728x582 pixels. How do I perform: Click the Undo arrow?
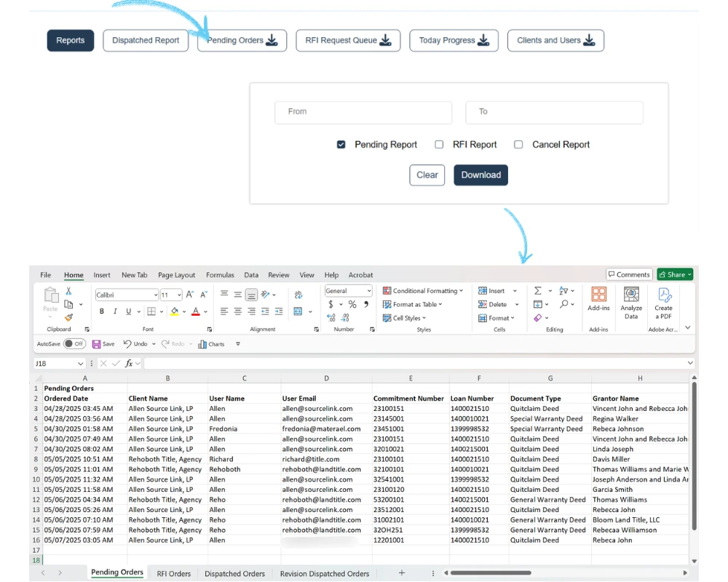point(127,343)
